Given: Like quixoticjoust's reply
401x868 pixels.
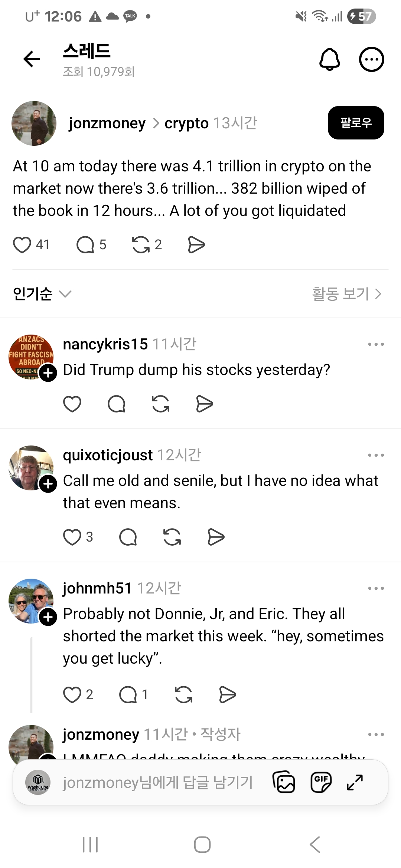Looking at the screenshot, I should pos(72,537).
